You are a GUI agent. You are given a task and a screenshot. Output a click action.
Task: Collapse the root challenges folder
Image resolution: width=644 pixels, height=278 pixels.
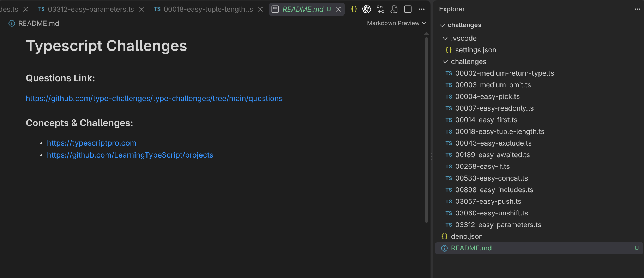pos(442,25)
